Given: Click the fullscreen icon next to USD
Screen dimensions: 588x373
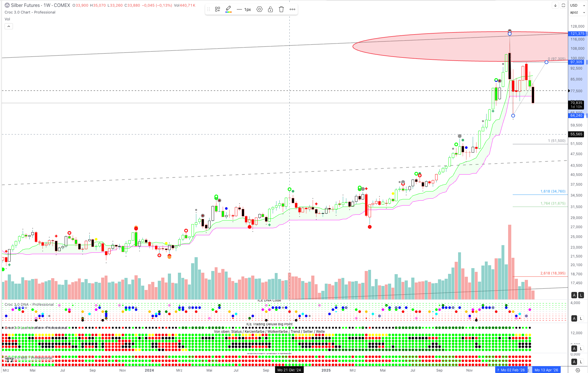Looking at the screenshot, I should tap(563, 5).
